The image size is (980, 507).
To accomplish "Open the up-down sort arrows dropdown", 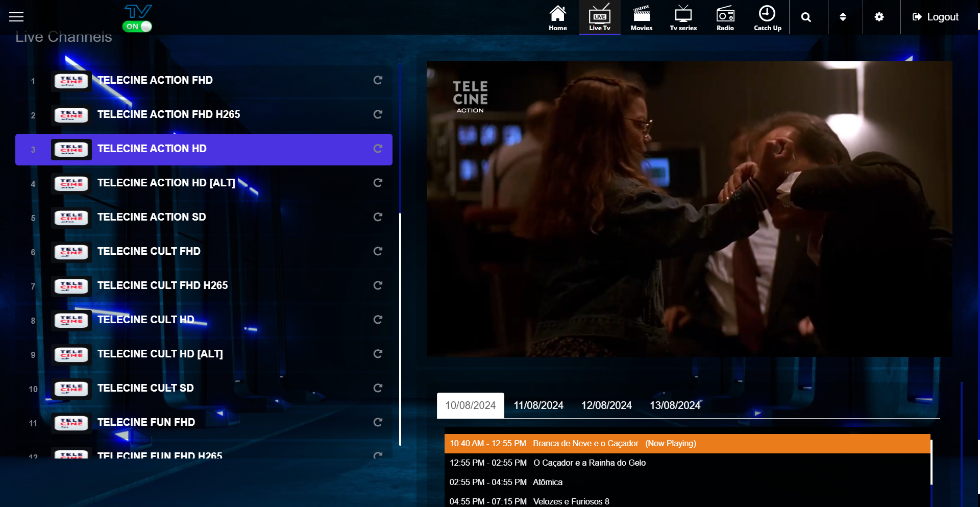I will (x=843, y=17).
